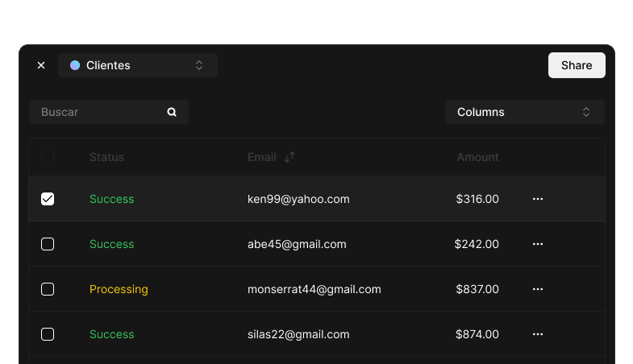Click into the Buscar search field
Viewport: 633px width, 364px height.
(x=97, y=112)
